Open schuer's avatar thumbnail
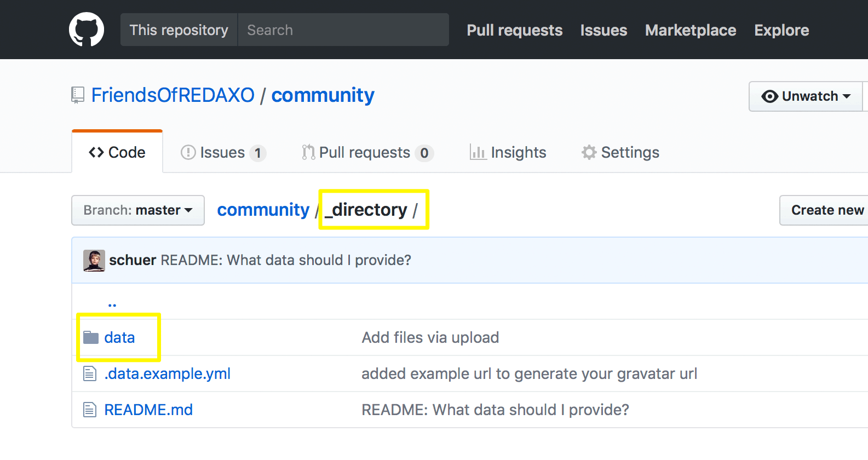 [94, 261]
